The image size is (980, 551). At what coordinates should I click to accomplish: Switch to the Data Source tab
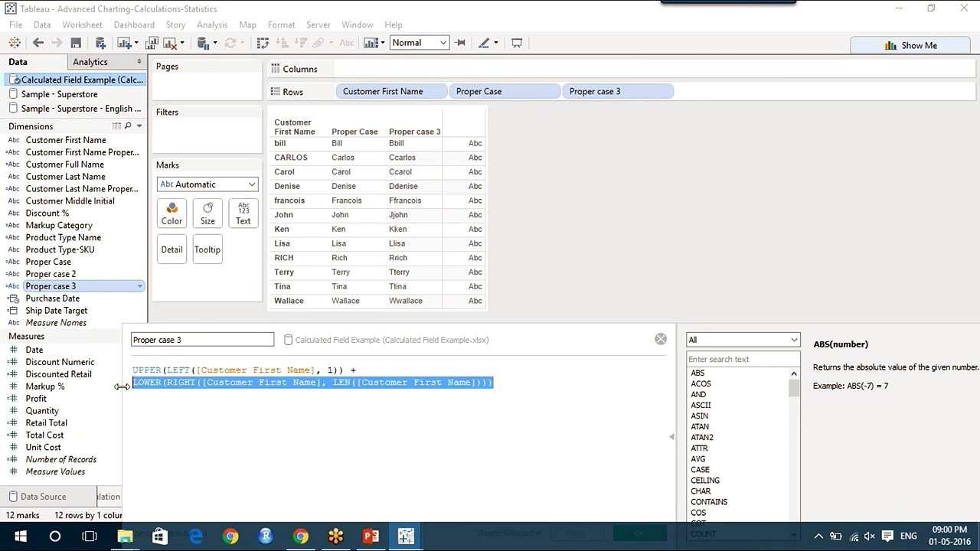pyautogui.click(x=44, y=497)
